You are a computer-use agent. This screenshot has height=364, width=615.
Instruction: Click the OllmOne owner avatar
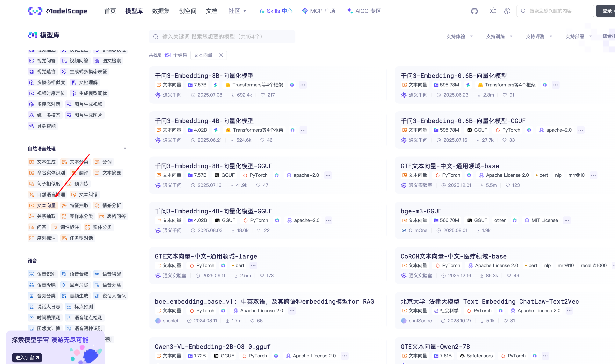tap(404, 230)
